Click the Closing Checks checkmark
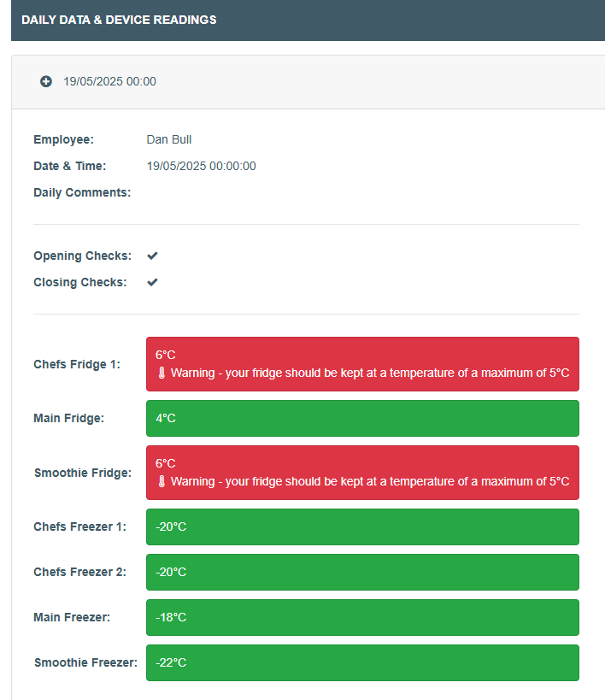The width and height of the screenshot is (605, 700). pyautogui.click(x=152, y=282)
